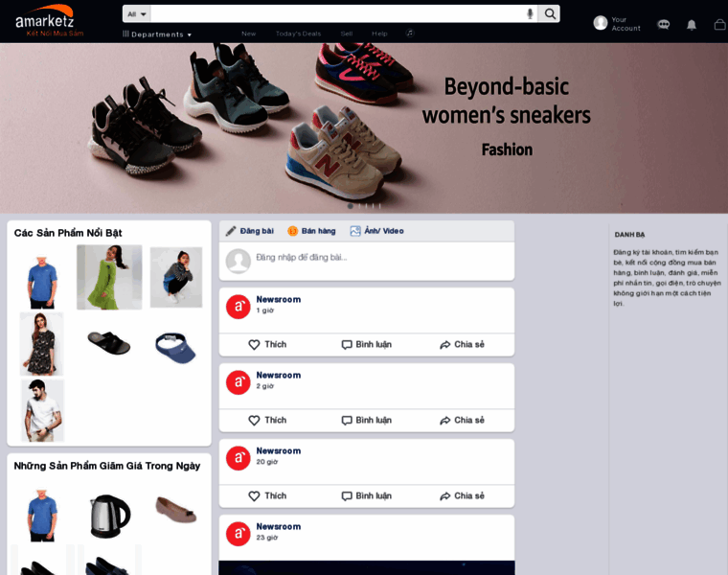Click the Bán hàng sell icon
The height and width of the screenshot is (575, 728).
coord(292,231)
